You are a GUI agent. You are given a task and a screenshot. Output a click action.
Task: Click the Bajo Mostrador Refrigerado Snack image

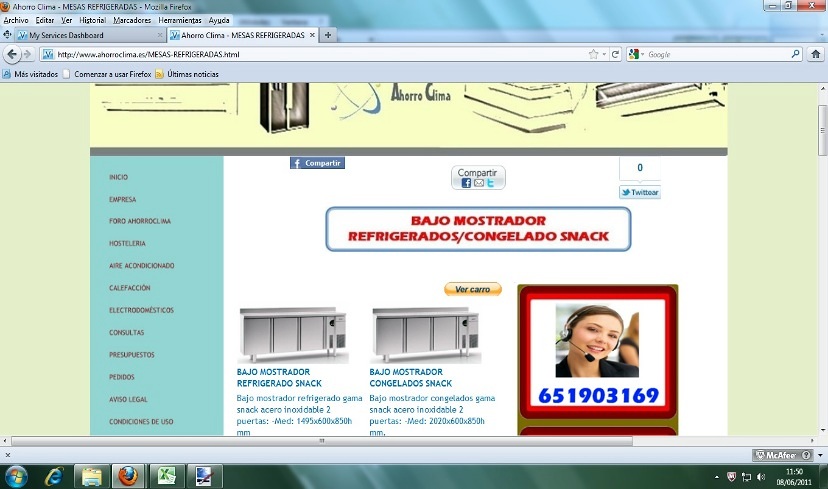click(291, 334)
